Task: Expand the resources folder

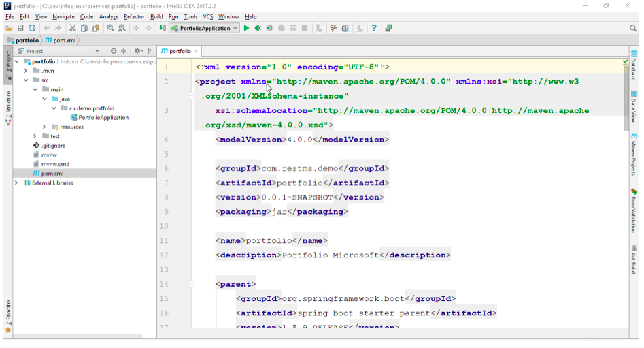Action: click(44, 127)
